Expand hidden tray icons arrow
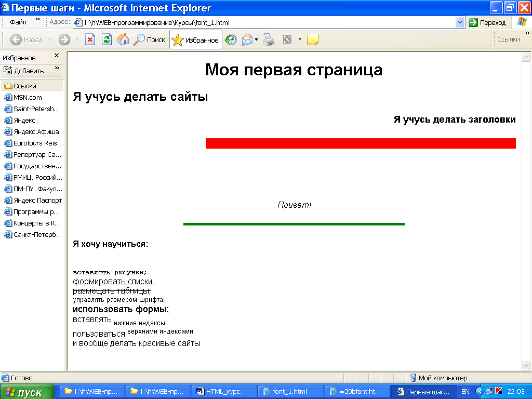Viewport: 532px width, 399px height. tap(480, 392)
